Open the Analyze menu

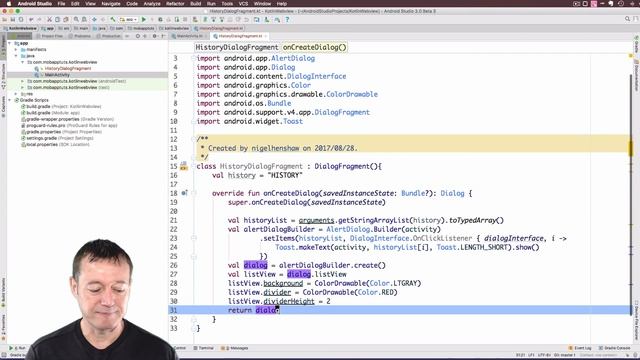click(x=152, y=4)
